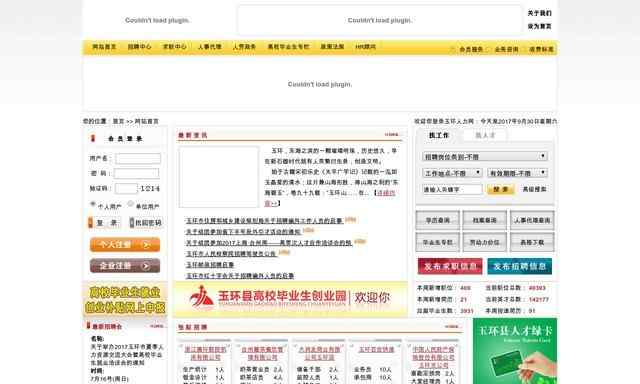
Task: Select the 个人用户 radio button
Action: tap(93, 204)
